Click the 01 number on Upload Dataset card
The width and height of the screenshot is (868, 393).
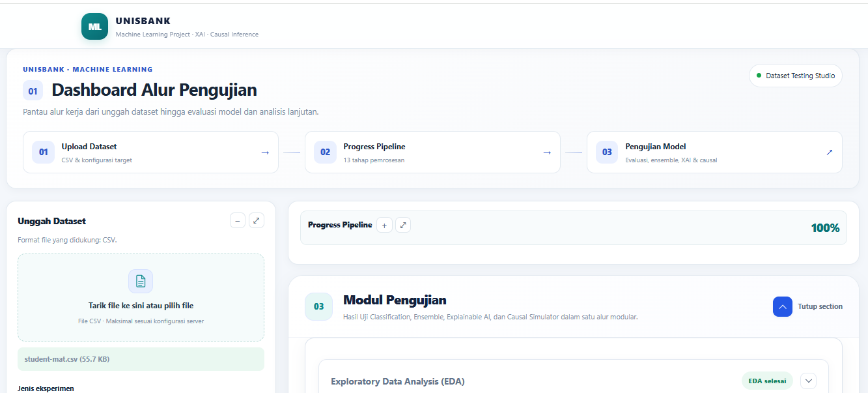43,152
